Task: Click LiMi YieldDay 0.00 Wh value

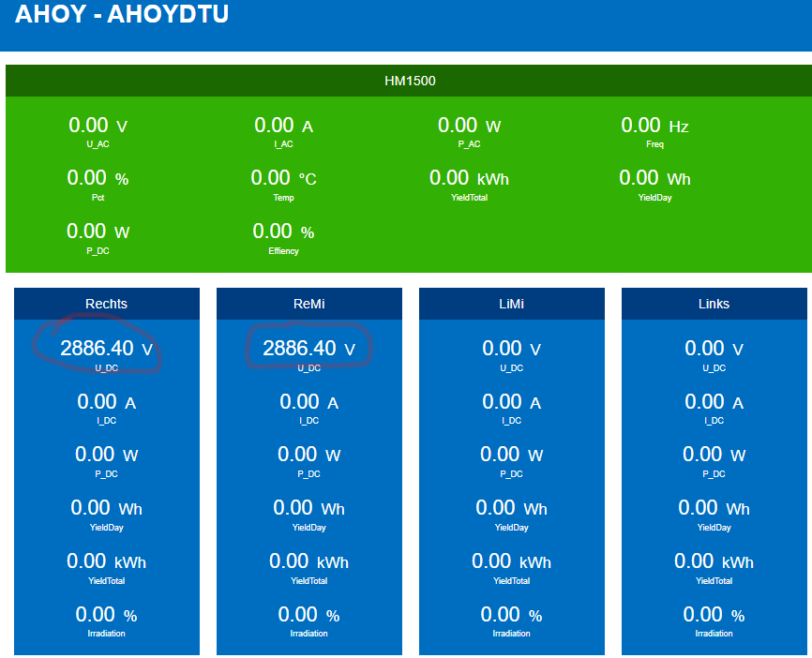Action: click(x=512, y=508)
